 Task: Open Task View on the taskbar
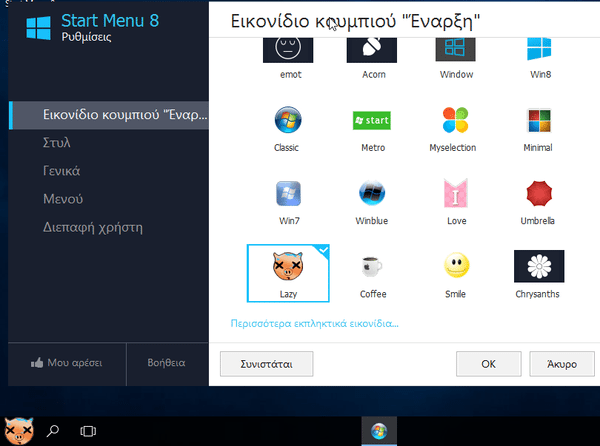(x=88, y=431)
